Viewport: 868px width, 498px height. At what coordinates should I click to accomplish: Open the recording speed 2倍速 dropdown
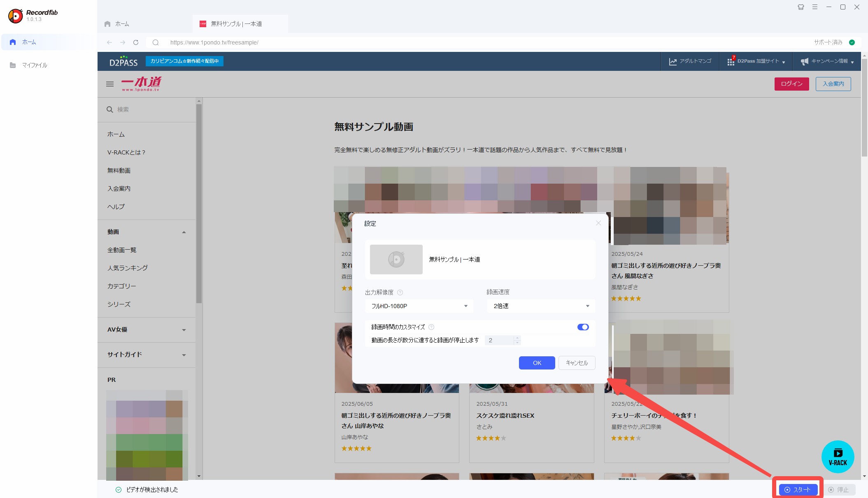[541, 306]
